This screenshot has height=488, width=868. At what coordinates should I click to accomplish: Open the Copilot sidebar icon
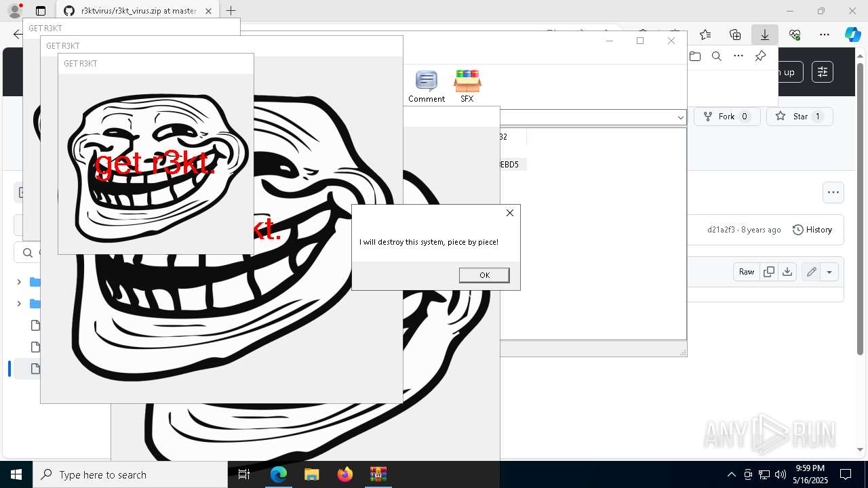pos(852,34)
